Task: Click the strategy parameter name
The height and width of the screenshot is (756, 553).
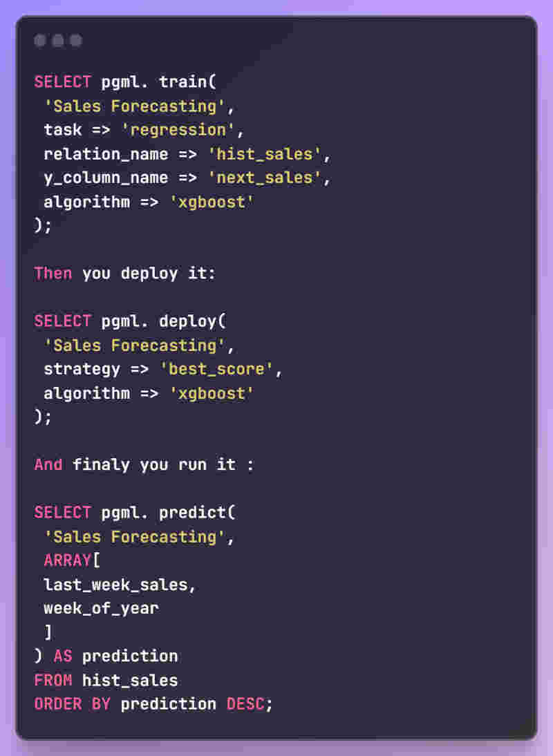Action: pyautogui.click(x=82, y=369)
